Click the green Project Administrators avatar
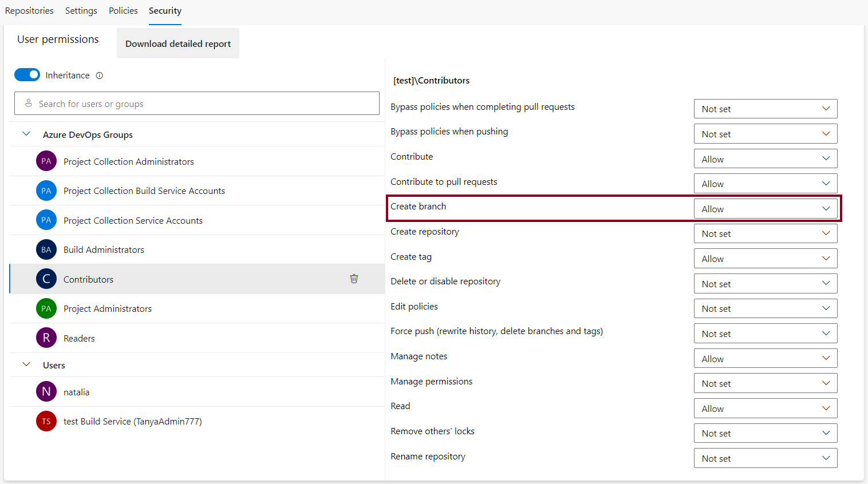 pyautogui.click(x=46, y=308)
